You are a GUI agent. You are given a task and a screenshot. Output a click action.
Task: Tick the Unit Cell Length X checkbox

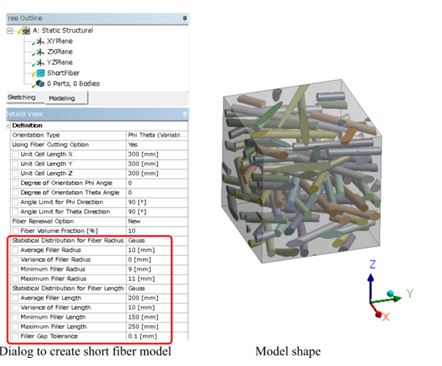click(x=15, y=154)
